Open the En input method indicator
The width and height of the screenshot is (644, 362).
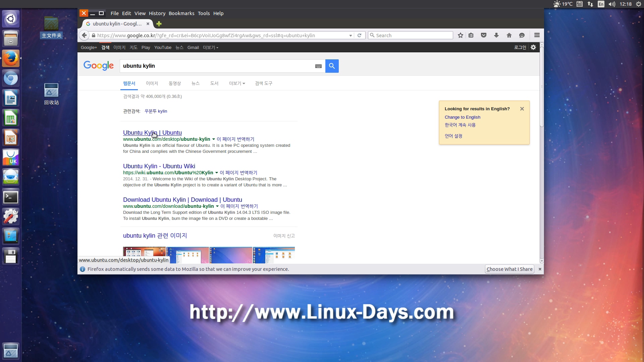(x=601, y=4)
